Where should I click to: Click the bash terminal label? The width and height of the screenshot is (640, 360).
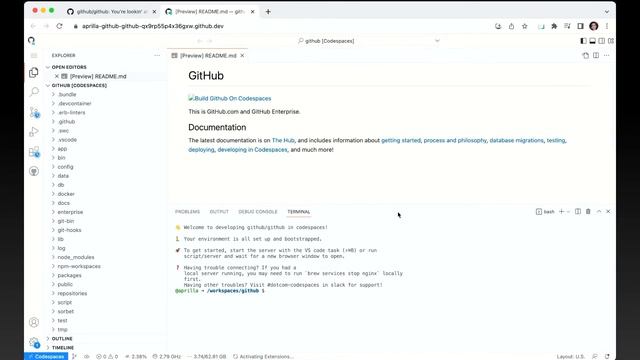coord(545,211)
